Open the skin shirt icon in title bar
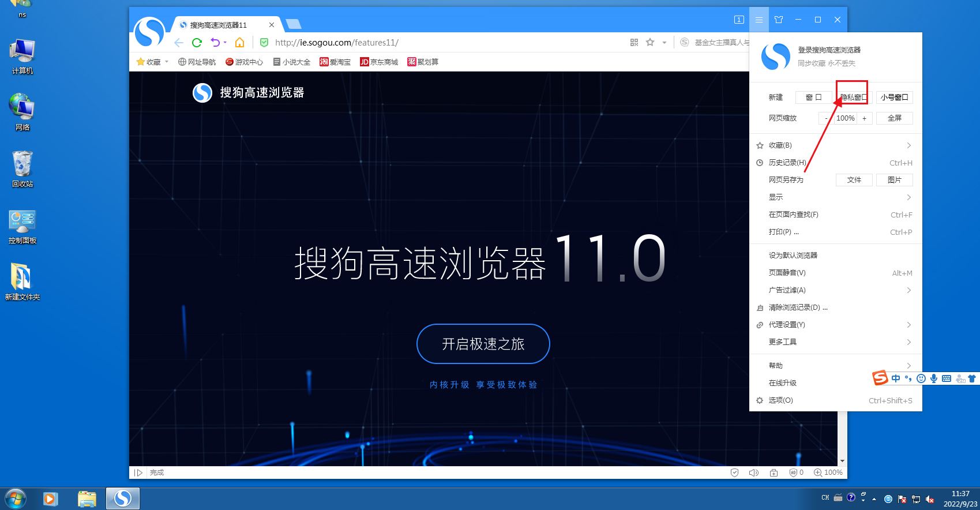 point(779,20)
